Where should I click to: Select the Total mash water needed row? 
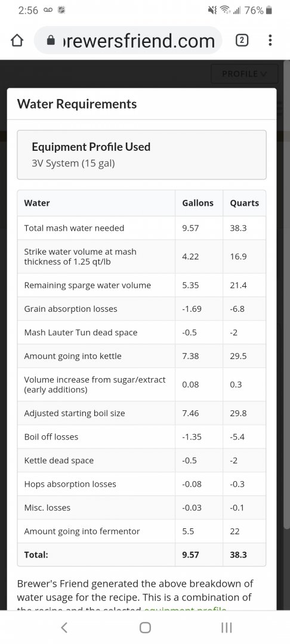[141, 228]
